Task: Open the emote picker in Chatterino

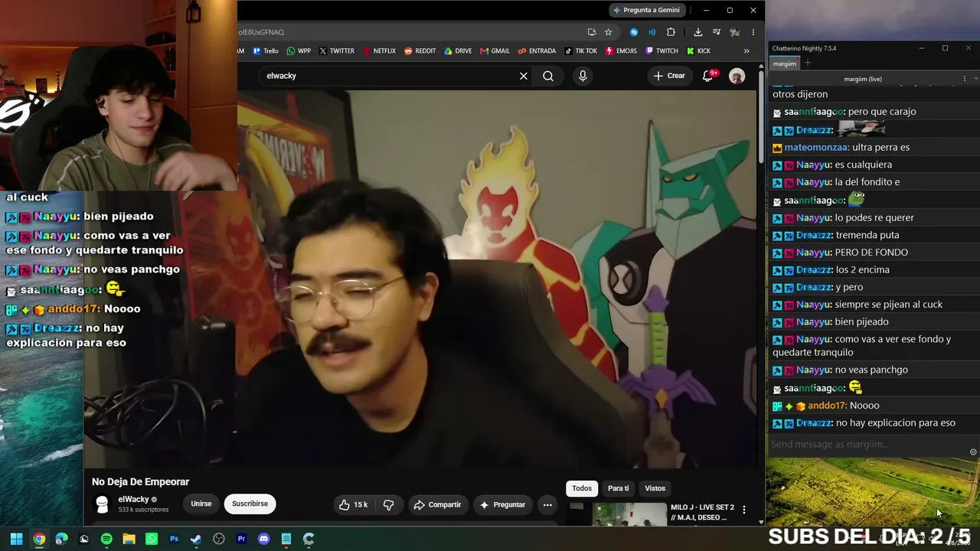Action: point(973,452)
